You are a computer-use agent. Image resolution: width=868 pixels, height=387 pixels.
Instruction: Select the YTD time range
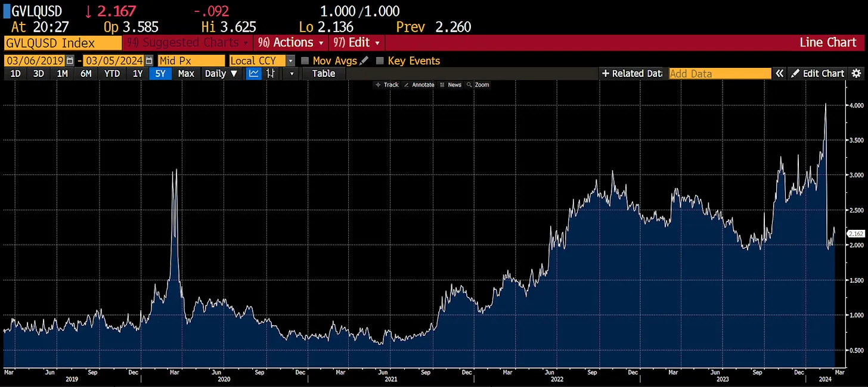(x=112, y=74)
